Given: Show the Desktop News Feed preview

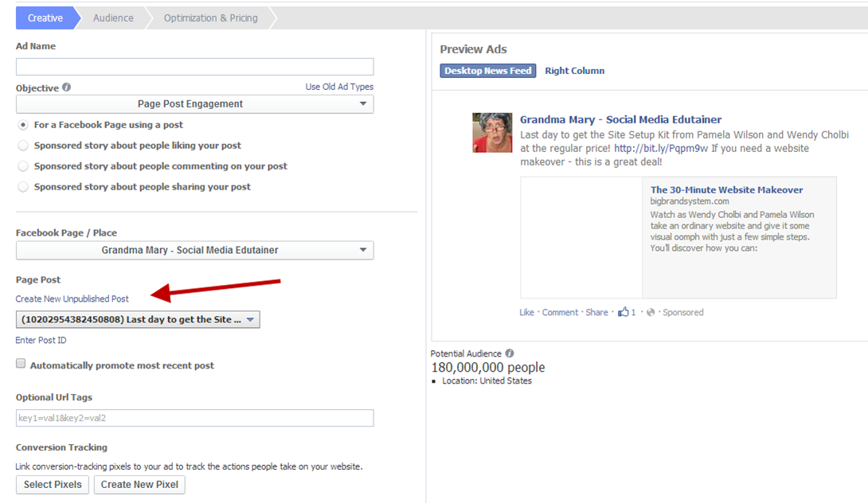Looking at the screenshot, I should (x=487, y=71).
